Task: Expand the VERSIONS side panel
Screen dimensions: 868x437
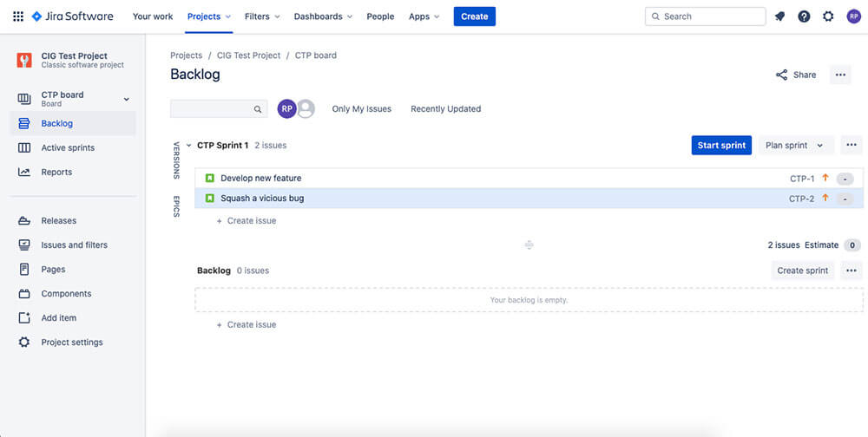Action: click(176, 160)
